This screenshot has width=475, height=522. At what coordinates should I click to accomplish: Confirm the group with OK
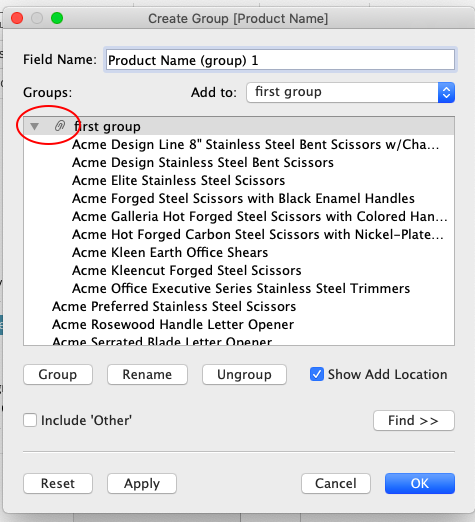pos(420,483)
